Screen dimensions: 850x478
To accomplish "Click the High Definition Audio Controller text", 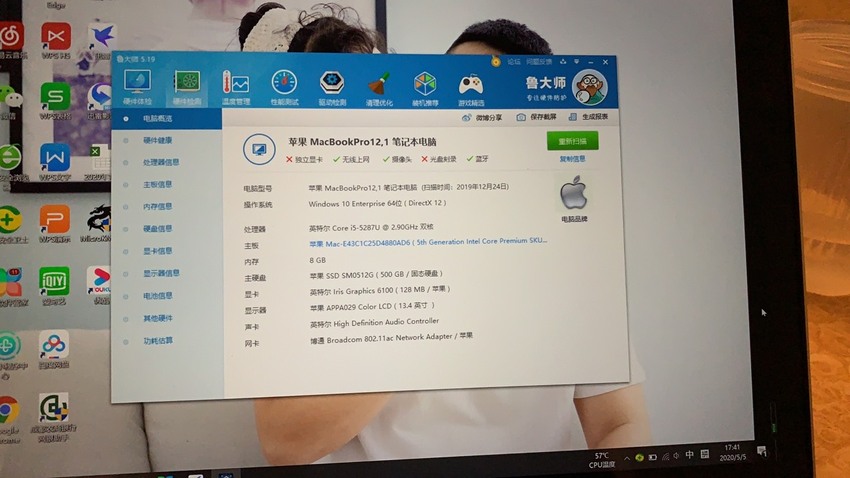I will [x=374, y=322].
